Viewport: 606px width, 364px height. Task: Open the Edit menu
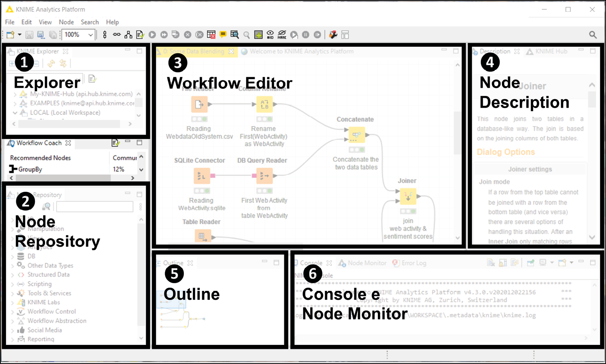click(26, 22)
